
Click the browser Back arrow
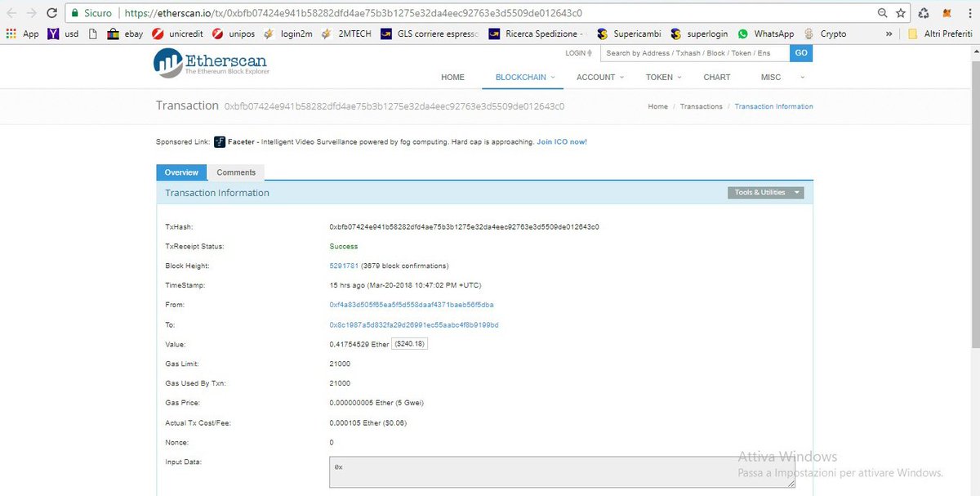[11, 13]
